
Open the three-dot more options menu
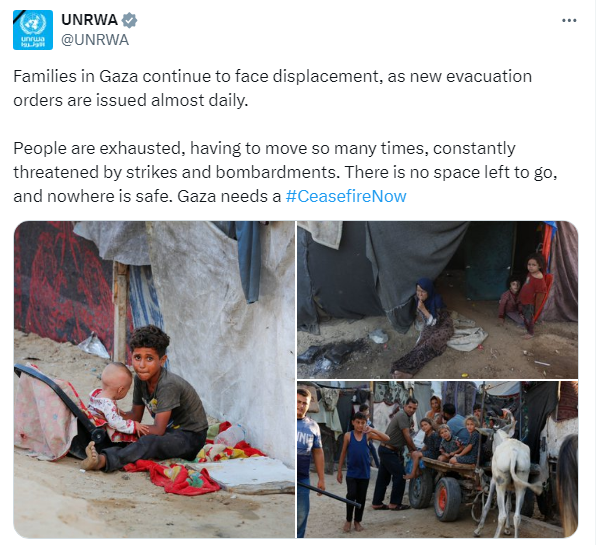click(569, 21)
